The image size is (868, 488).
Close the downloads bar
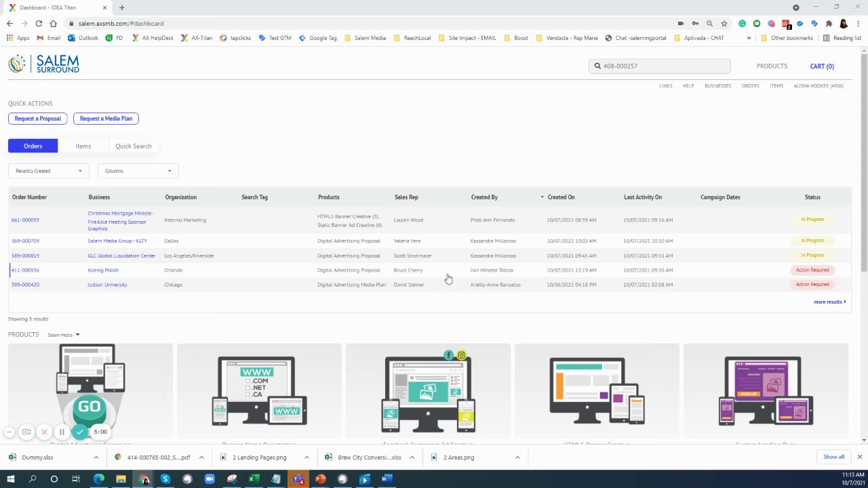coord(859,457)
